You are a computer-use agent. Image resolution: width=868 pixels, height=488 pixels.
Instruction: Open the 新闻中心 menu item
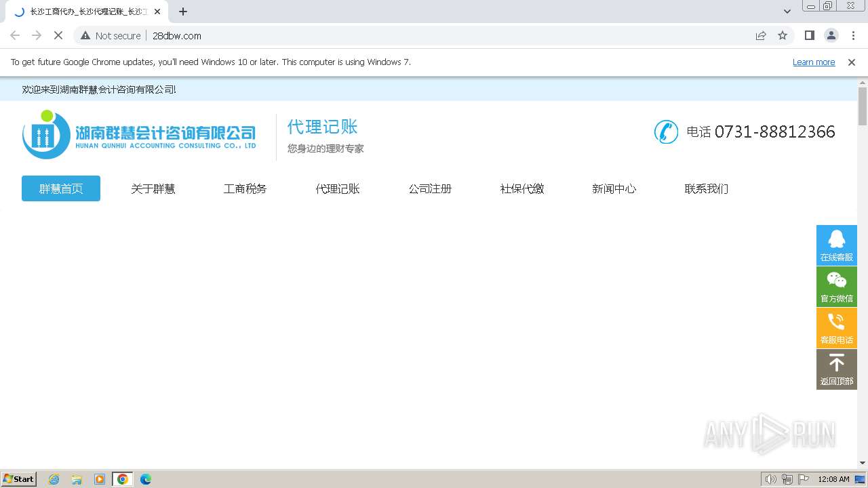(x=614, y=188)
